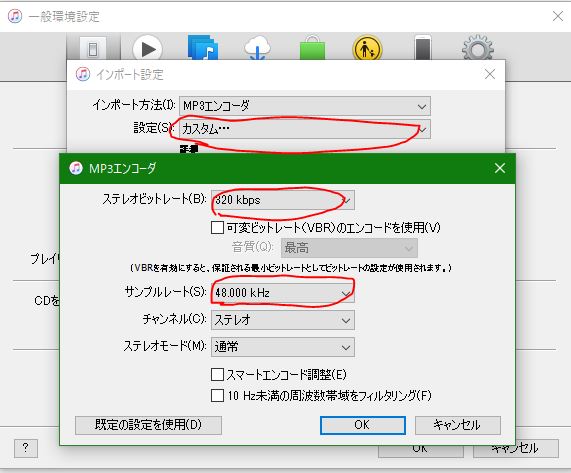Open the Store shopping bag preferences icon

point(312,48)
